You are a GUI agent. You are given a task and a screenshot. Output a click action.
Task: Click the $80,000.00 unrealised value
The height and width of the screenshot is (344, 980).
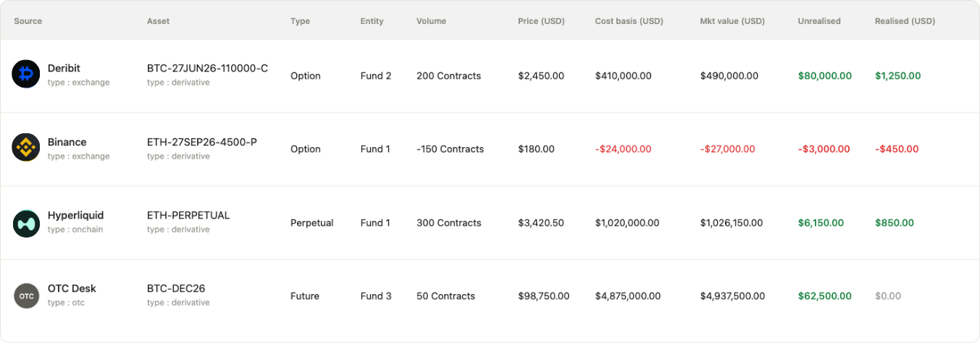coord(825,75)
